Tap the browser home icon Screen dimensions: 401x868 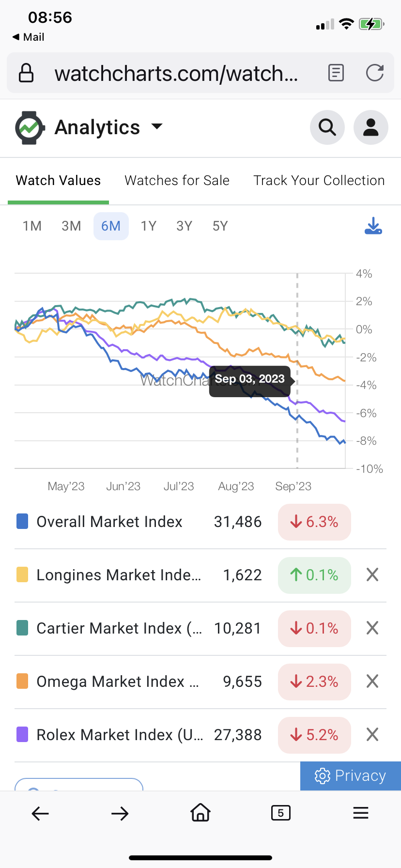[x=200, y=812]
